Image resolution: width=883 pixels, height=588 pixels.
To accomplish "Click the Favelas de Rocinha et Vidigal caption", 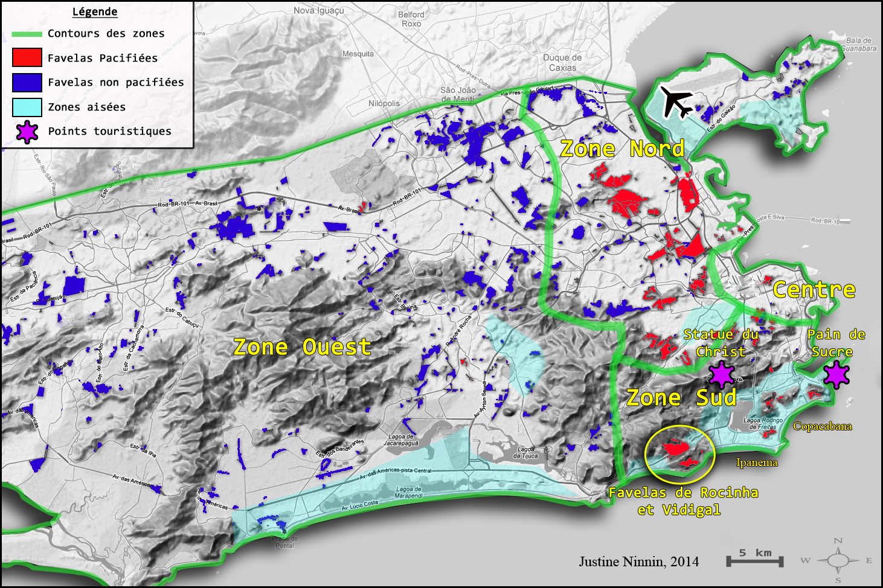I will click(684, 502).
